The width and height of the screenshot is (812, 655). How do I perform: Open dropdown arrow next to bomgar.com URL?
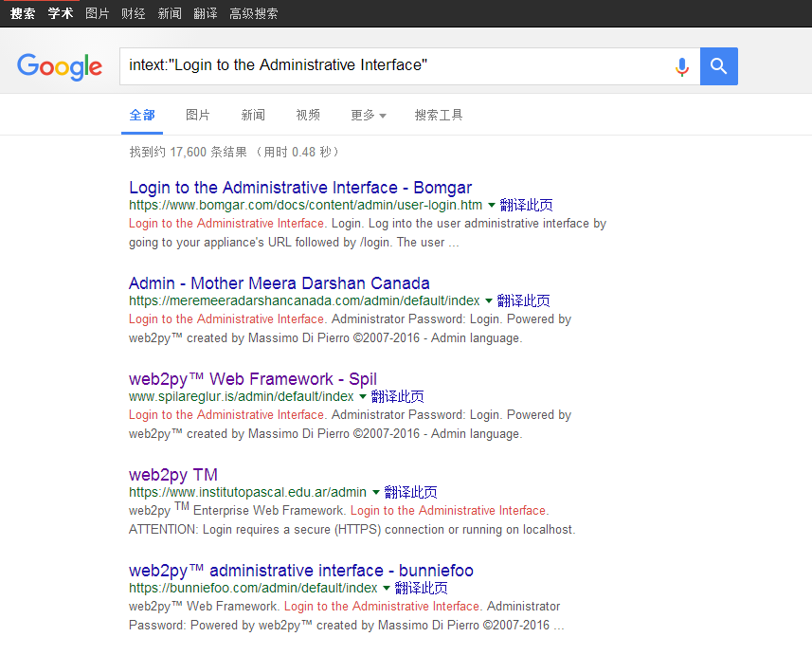[492, 205]
